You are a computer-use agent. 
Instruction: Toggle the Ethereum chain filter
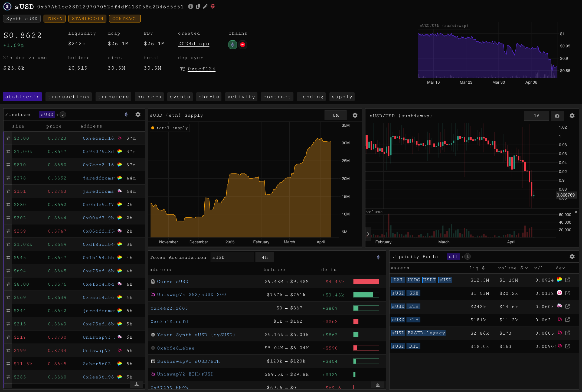233,45
